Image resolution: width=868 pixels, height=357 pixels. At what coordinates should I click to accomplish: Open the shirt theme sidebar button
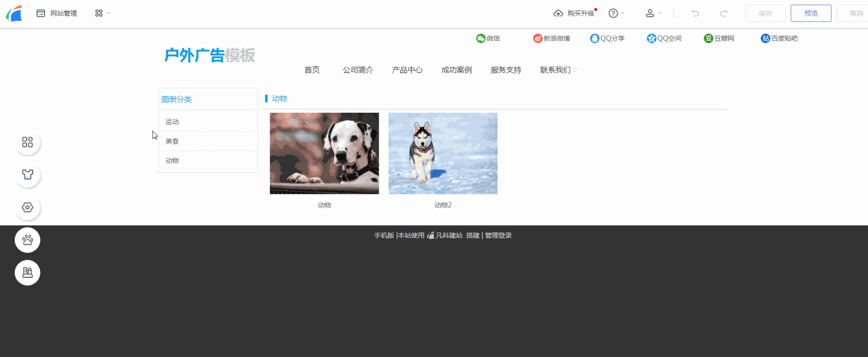click(28, 175)
